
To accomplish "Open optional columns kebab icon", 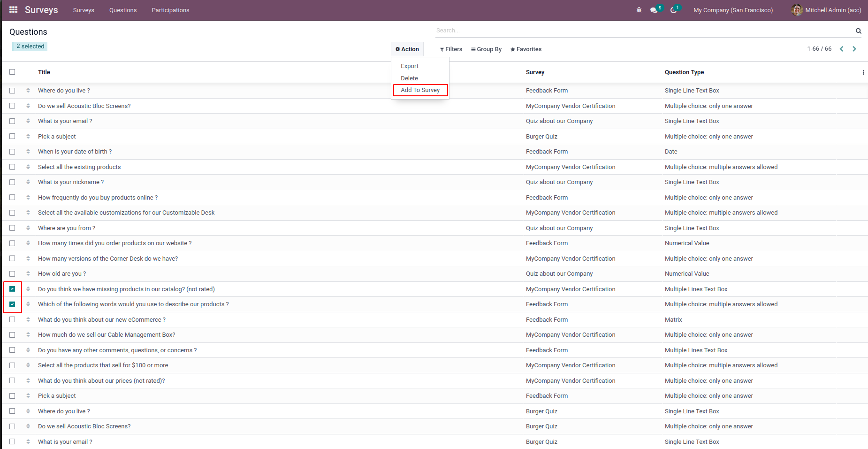I will pyautogui.click(x=863, y=72).
